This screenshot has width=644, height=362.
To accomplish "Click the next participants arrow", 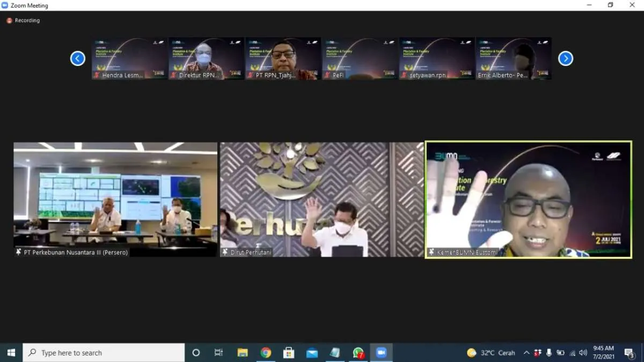I will coord(566,58).
